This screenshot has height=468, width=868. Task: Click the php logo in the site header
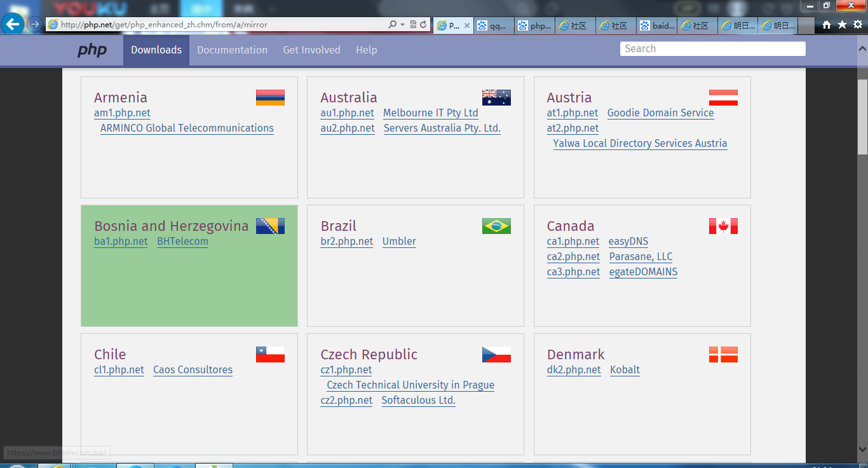(x=92, y=50)
